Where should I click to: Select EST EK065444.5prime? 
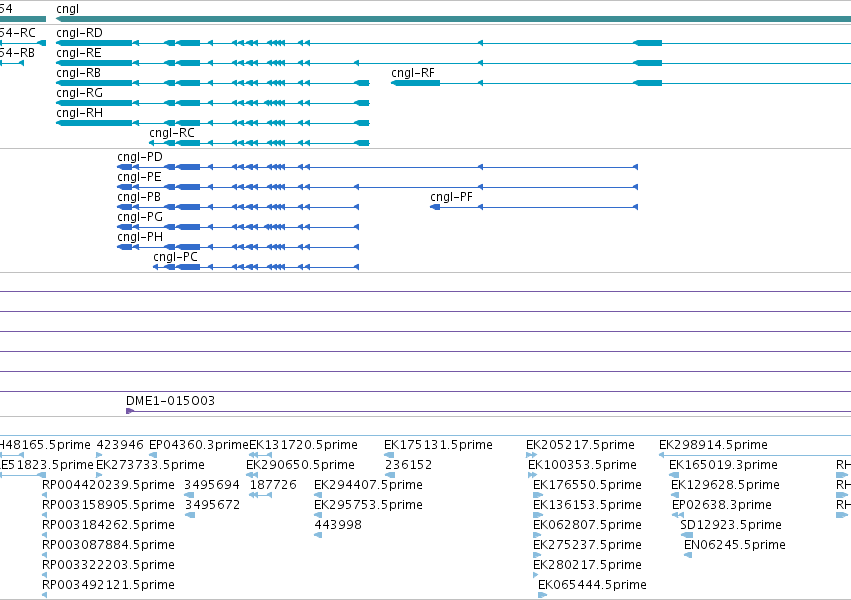coord(592,585)
